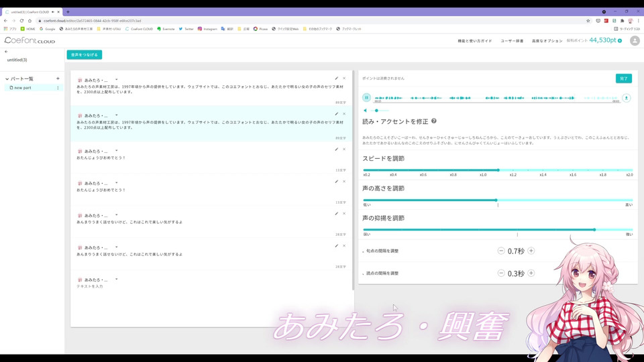
Task: Add a new part with the plus icon
Action: point(58,78)
